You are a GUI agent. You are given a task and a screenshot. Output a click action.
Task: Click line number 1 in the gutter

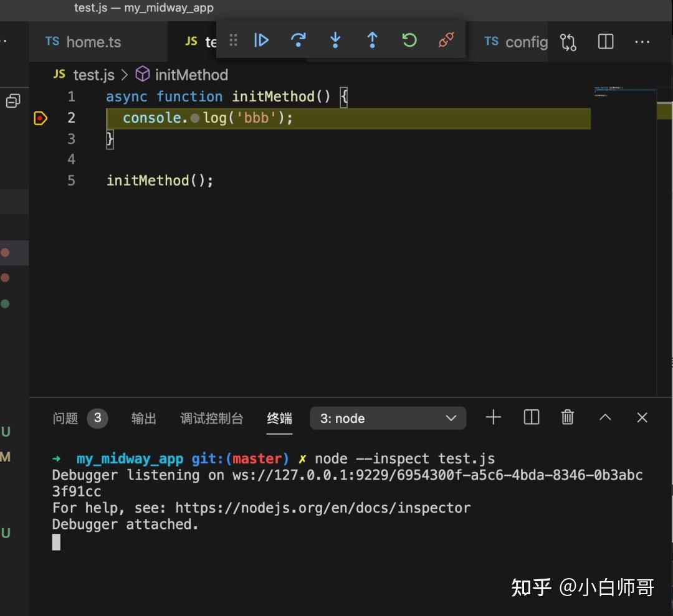point(71,97)
